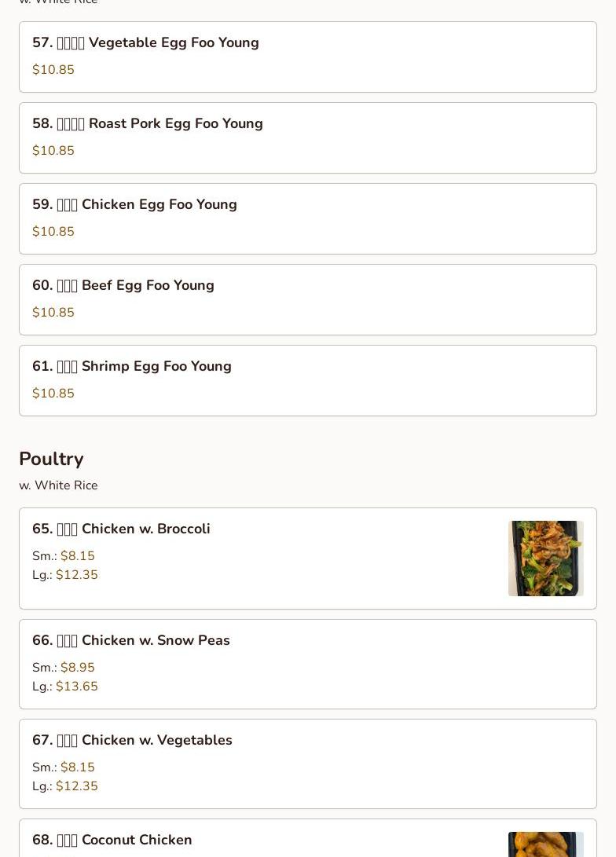Click the Poultry section heading
The image size is (616, 857).
pos(51,459)
